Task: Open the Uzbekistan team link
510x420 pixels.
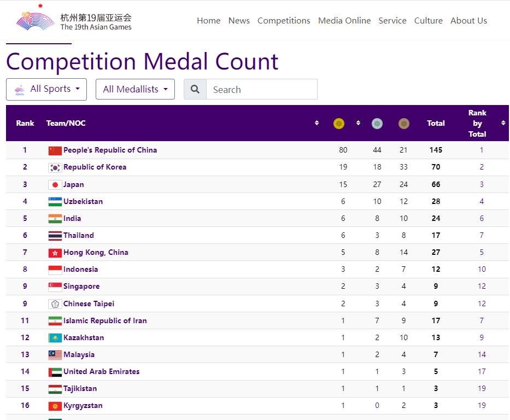Action: (x=83, y=201)
